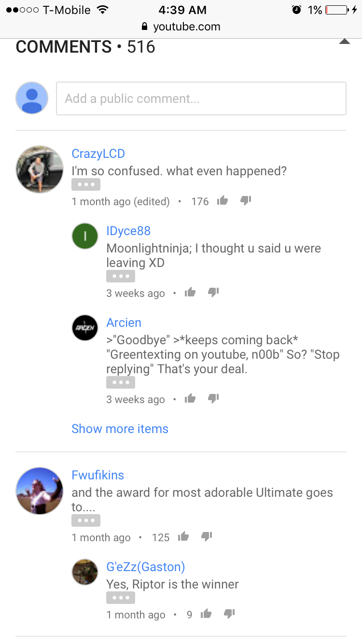Dislike G'eZz(Gaston)'s reply
The height and width of the screenshot is (644, 362).
click(230, 614)
